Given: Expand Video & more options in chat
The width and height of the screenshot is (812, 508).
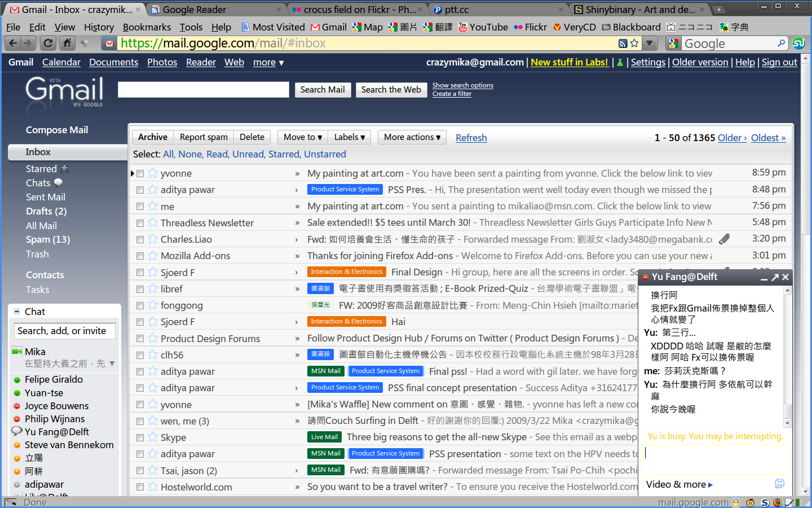Looking at the screenshot, I should click(679, 484).
